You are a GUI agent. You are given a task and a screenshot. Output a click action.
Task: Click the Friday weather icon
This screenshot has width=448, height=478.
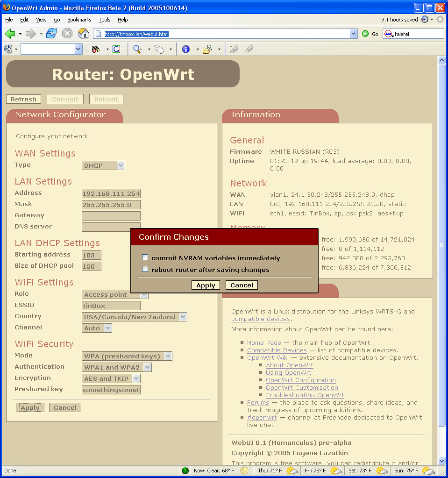click(336, 471)
